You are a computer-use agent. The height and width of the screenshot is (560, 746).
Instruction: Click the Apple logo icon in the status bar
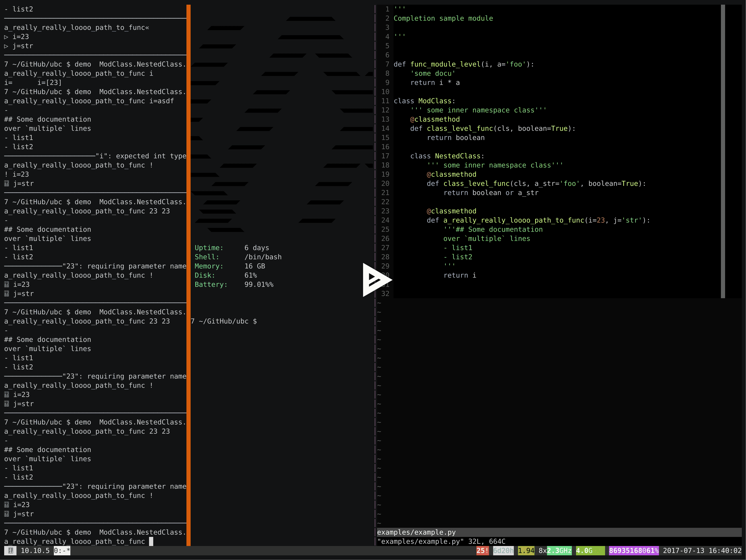coord(11,551)
